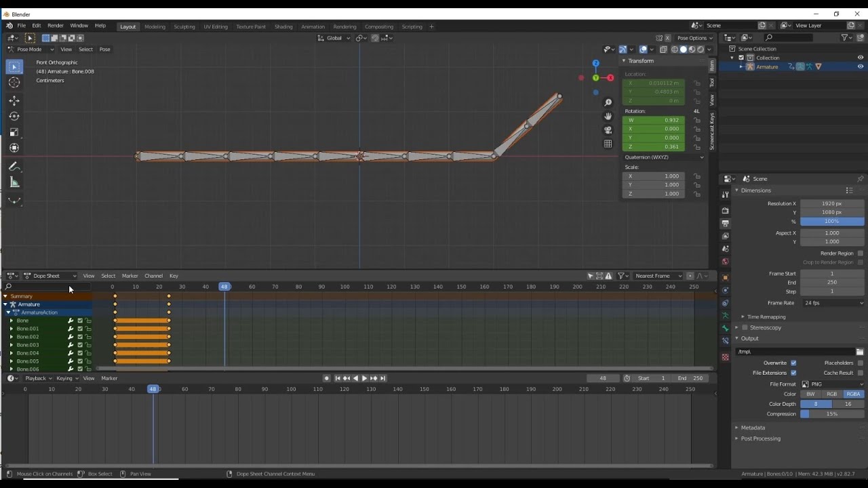Hide the Armature object in viewport

(861, 66)
